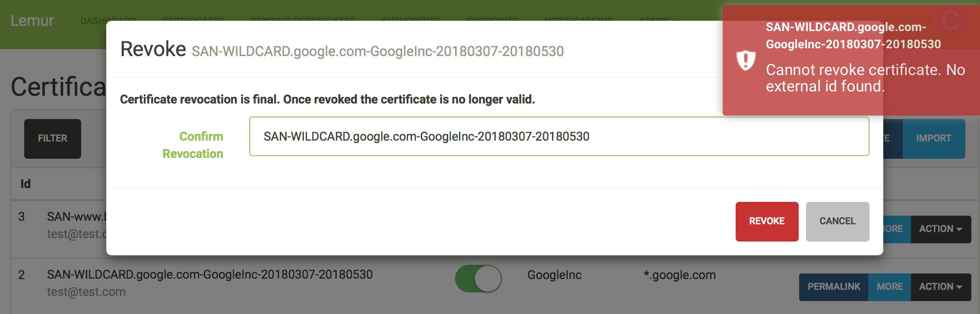980x314 pixels.
Task: Click the IMPORT button
Action: [934, 138]
